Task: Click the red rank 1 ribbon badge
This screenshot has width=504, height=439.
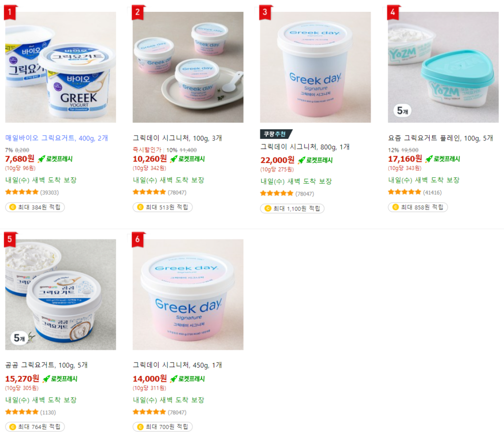Action: click(x=10, y=12)
